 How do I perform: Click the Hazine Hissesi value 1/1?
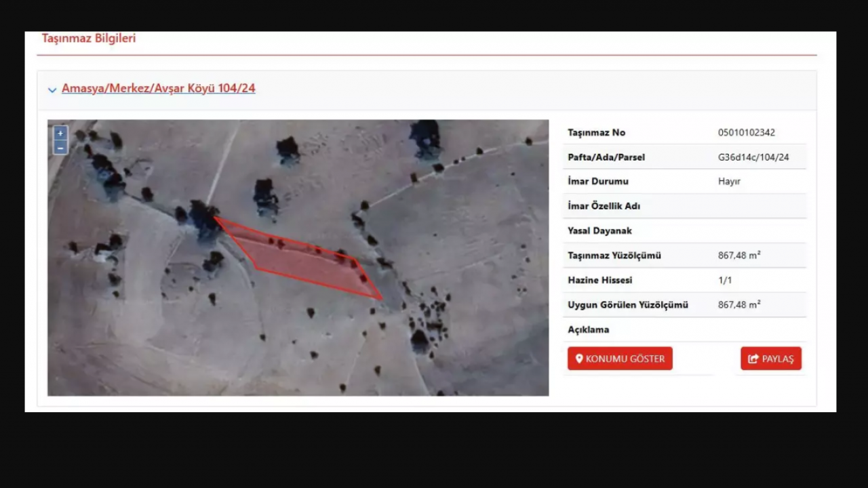[725, 280]
